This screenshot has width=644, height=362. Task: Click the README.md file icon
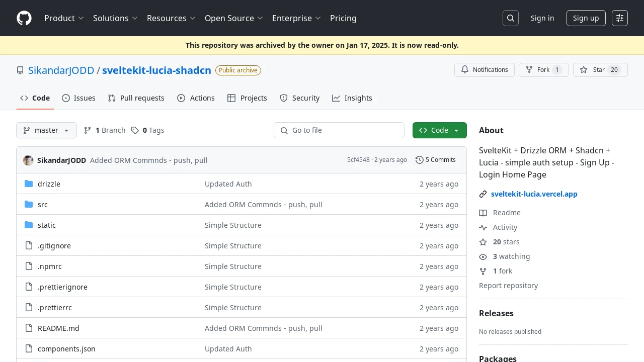coord(29,328)
